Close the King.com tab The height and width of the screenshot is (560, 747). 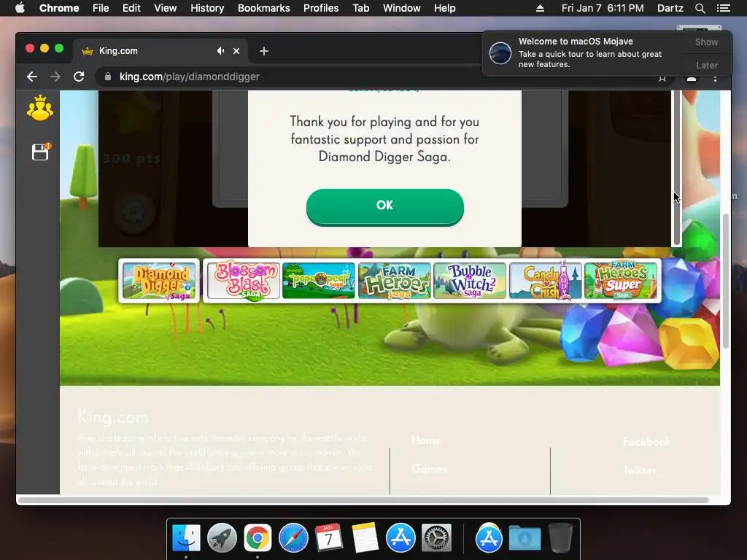(236, 51)
